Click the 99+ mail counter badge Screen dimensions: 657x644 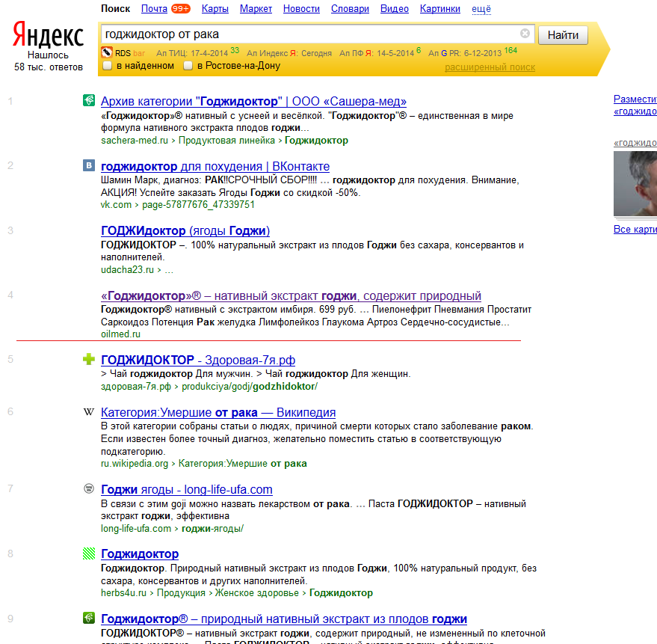point(181,9)
